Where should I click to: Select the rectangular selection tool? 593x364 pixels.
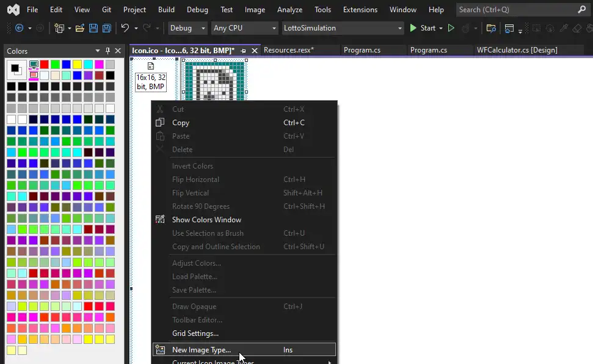coord(535,28)
